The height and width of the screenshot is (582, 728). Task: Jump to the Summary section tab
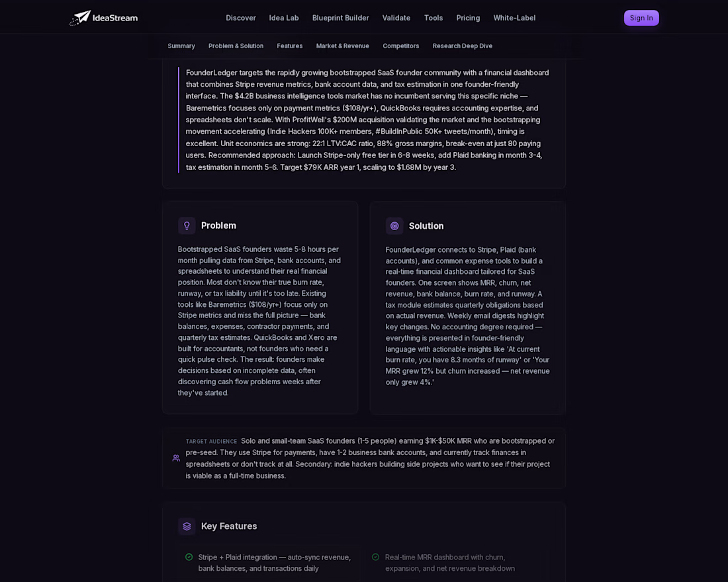coord(181,46)
